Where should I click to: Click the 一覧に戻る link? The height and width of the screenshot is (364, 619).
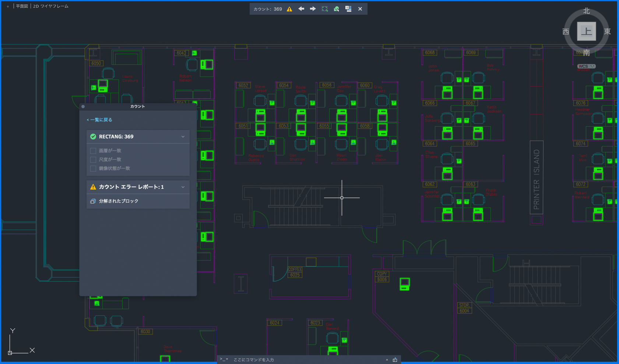99,120
